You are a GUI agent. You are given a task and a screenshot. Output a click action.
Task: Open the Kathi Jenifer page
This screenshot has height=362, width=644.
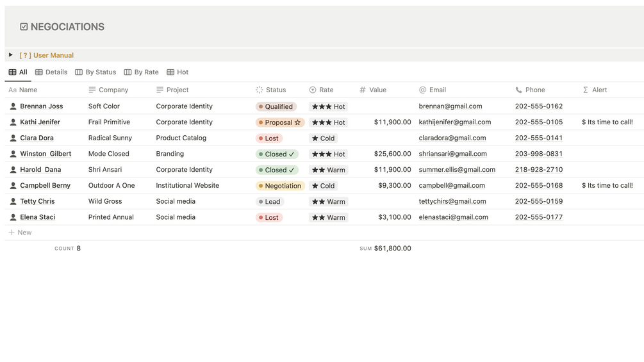[40, 122]
